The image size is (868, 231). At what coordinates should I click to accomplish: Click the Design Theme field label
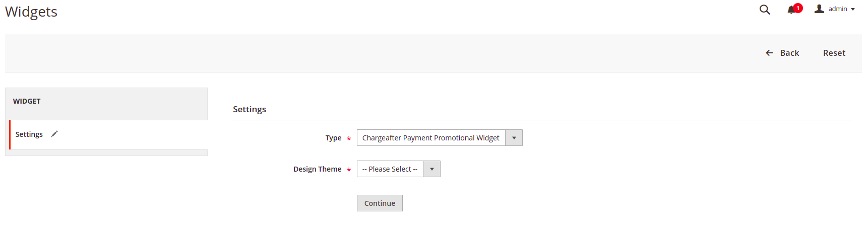point(318,169)
